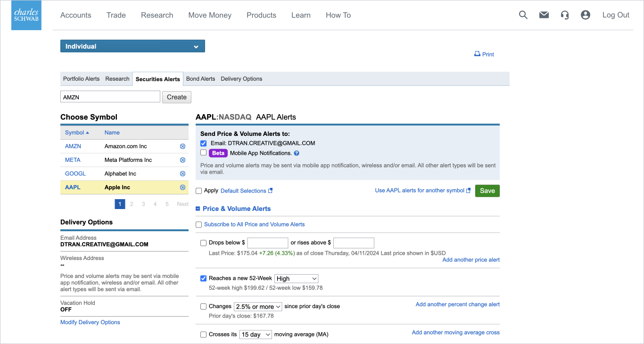The width and height of the screenshot is (644, 344).
Task: Switch to the Delivery Options tab
Action: (x=241, y=79)
